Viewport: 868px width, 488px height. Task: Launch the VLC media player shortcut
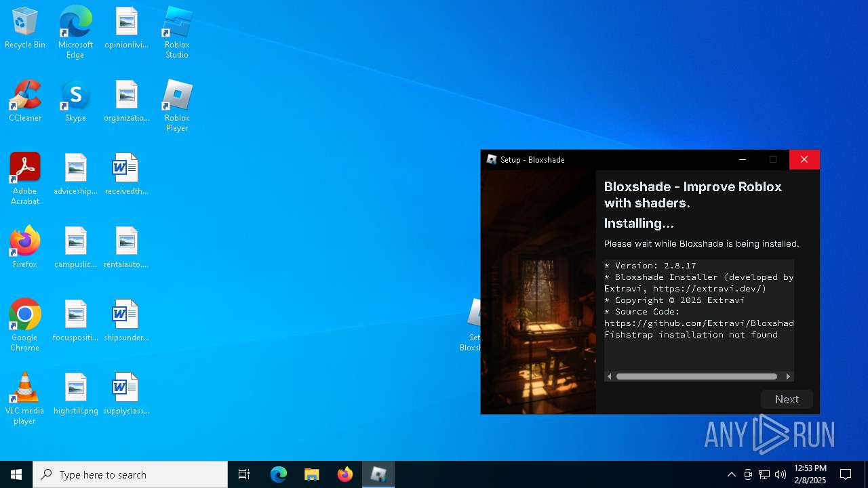pos(25,399)
